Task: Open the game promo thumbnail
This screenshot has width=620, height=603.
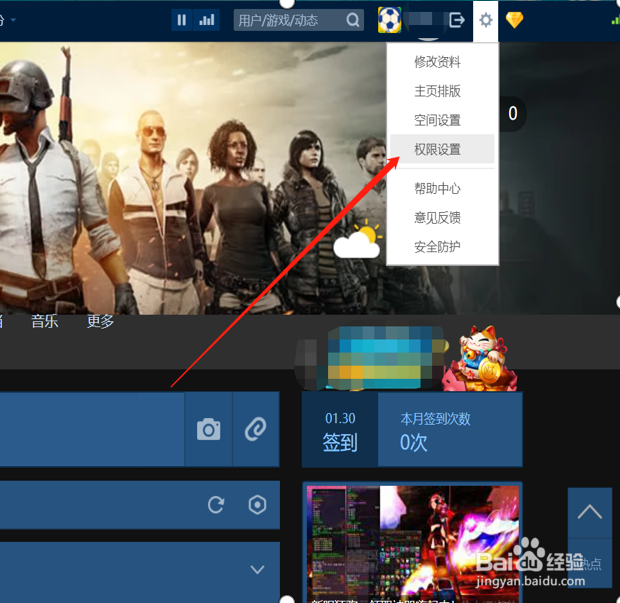Action: (412, 543)
